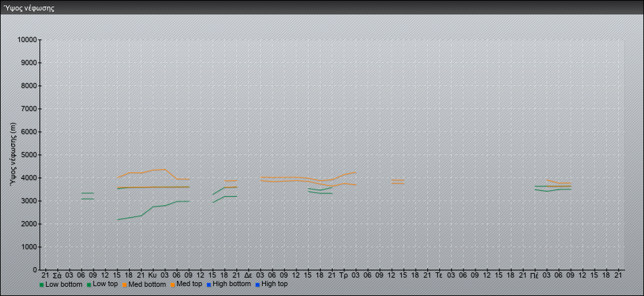Click the 9000 y-axis tick value

(29, 62)
